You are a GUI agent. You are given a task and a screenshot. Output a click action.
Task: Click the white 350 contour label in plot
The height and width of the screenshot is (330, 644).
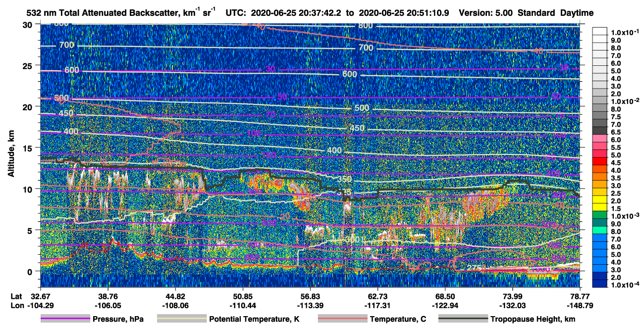pyautogui.click(x=344, y=179)
